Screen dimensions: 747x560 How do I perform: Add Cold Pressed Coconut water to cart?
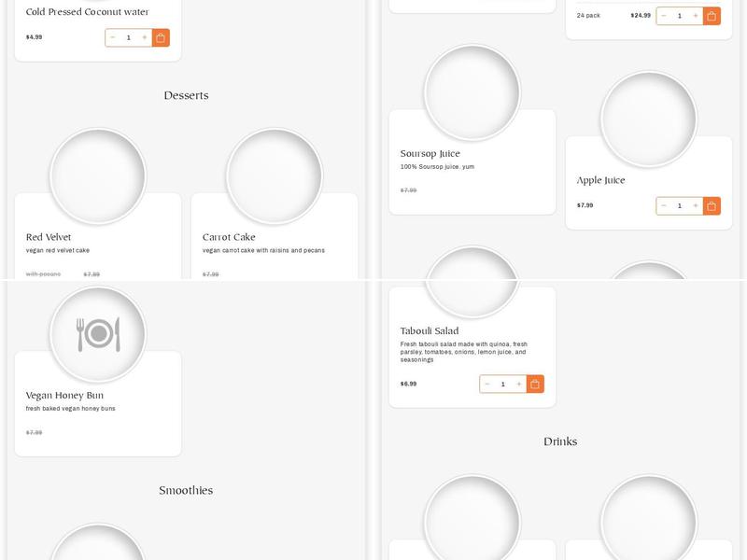point(161,37)
